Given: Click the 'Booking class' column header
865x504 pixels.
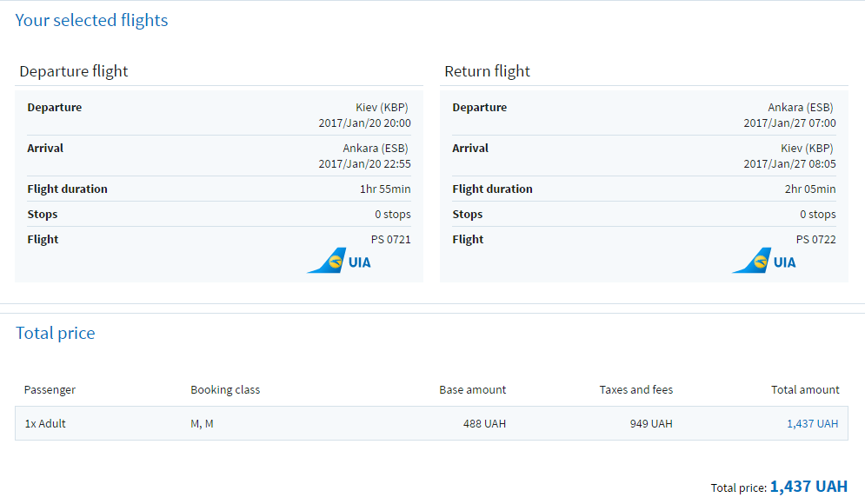Looking at the screenshot, I should [225, 390].
